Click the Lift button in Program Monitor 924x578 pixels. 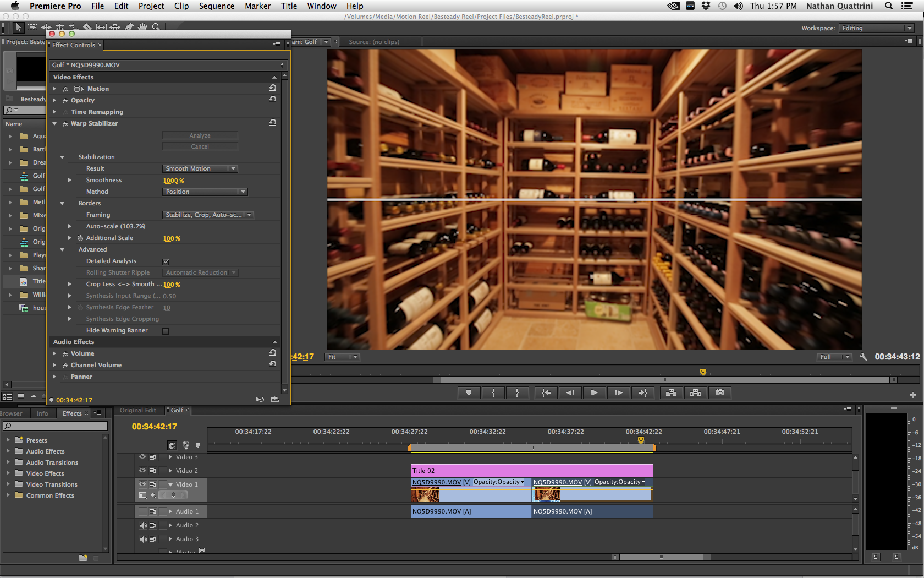tap(670, 392)
